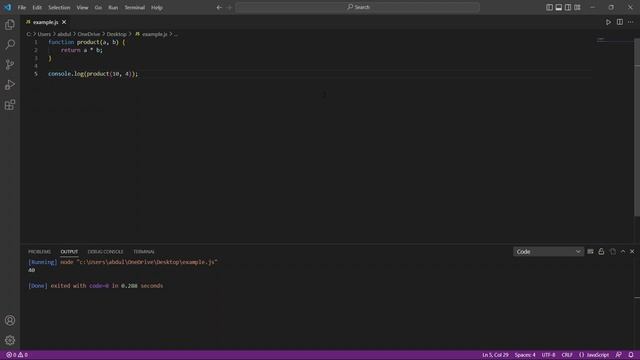Screen dimensions: 640x360
Task: Open the Selection menu
Action: click(x=59, y=7)
